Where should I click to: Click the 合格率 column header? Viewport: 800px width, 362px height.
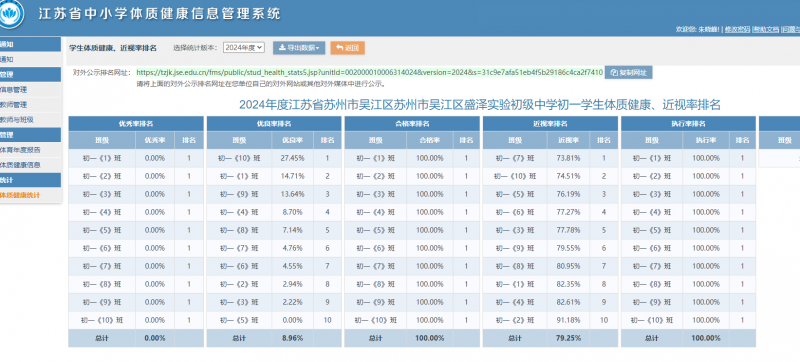click(x=430, y=140)
